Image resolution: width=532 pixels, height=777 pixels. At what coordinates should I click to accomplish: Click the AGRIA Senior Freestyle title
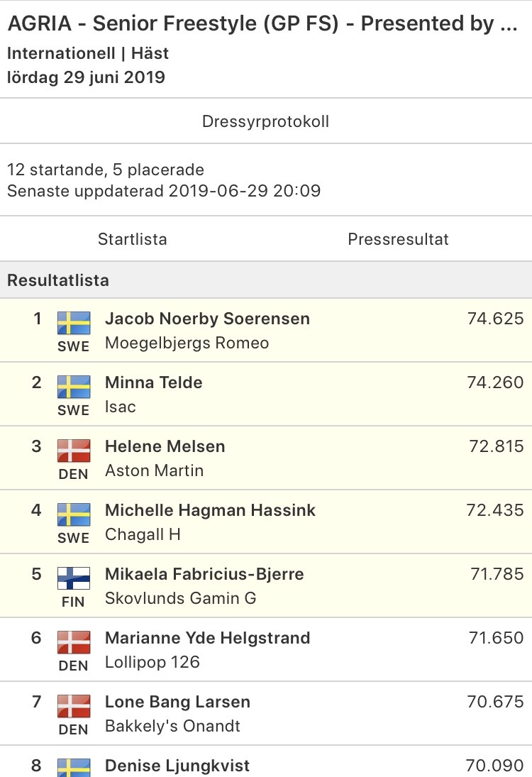click(x=262, y=23)
